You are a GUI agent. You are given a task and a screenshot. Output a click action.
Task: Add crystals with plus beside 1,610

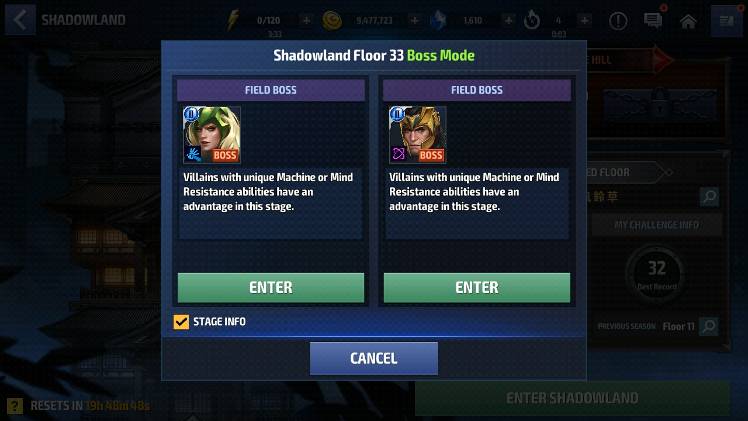[508, 21]
